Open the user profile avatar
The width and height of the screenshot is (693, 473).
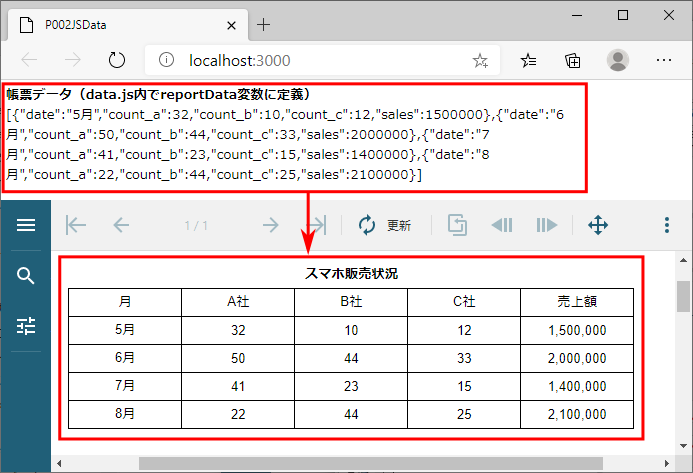point(618,60)
